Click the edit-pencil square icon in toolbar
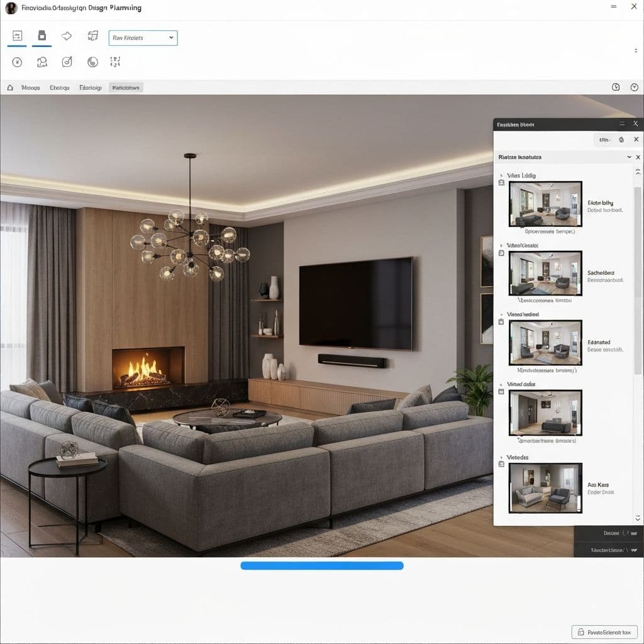 67,62
